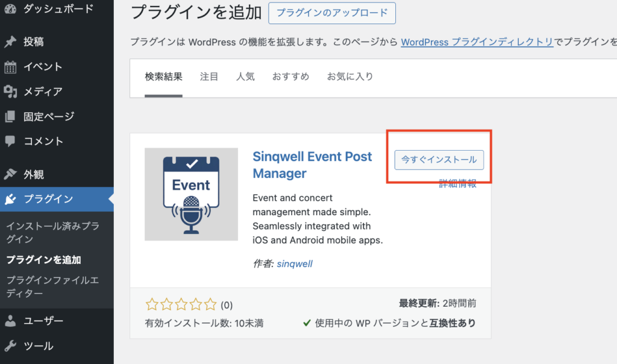Switch to the Popular (人気) tab
The width and height of the screenshot is (617, 364).
245,77
